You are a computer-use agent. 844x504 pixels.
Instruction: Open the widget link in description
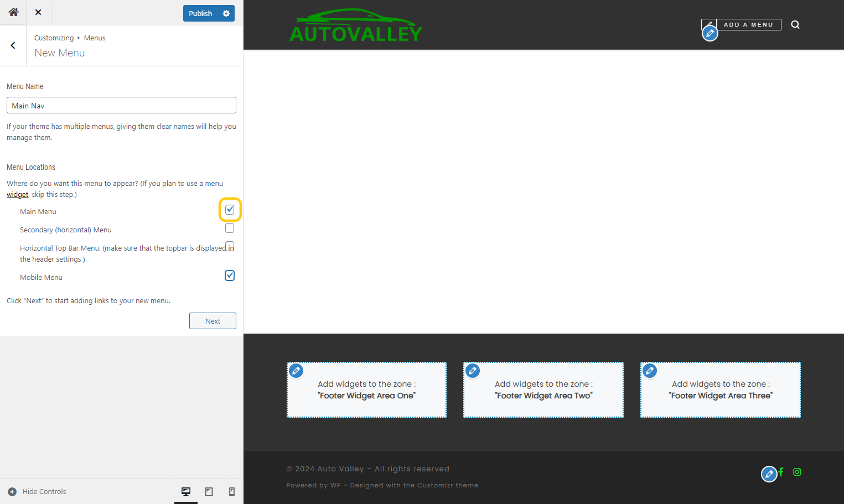click(17, 194)
